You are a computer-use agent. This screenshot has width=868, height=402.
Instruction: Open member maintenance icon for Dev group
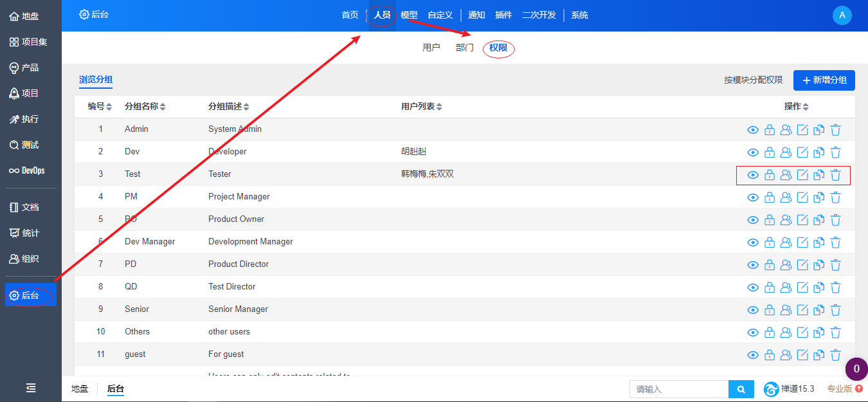point(786,152)
